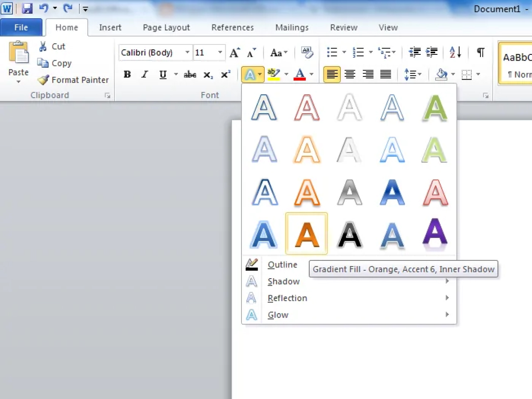Click the Paste button
The height and width of the screenshot is (399, 532).
point(17,58)
